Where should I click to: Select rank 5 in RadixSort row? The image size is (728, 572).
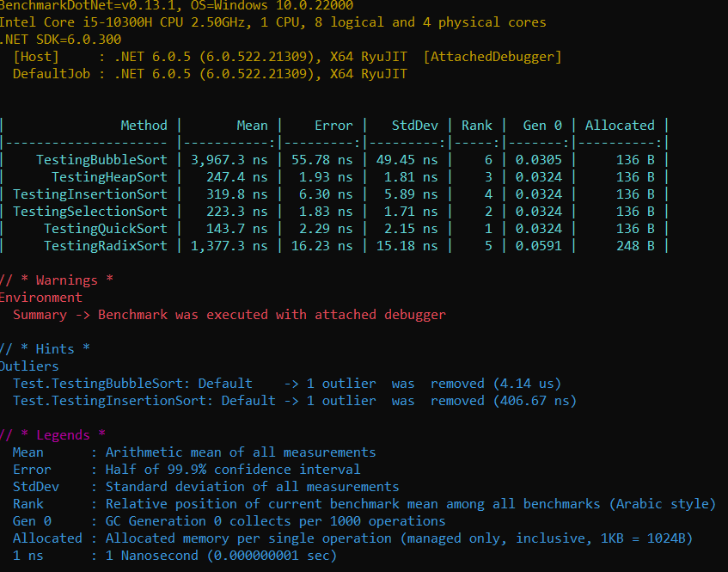click(488, 246)
